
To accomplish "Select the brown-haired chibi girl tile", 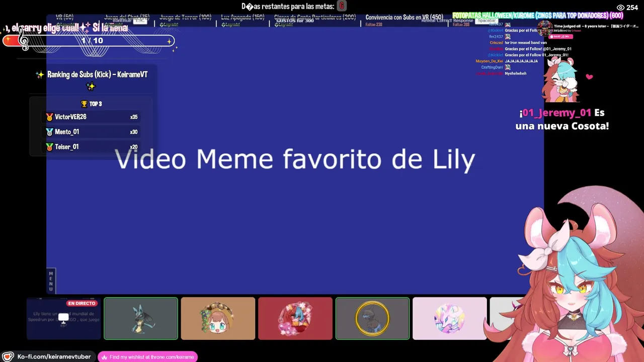I will [218, 318].
